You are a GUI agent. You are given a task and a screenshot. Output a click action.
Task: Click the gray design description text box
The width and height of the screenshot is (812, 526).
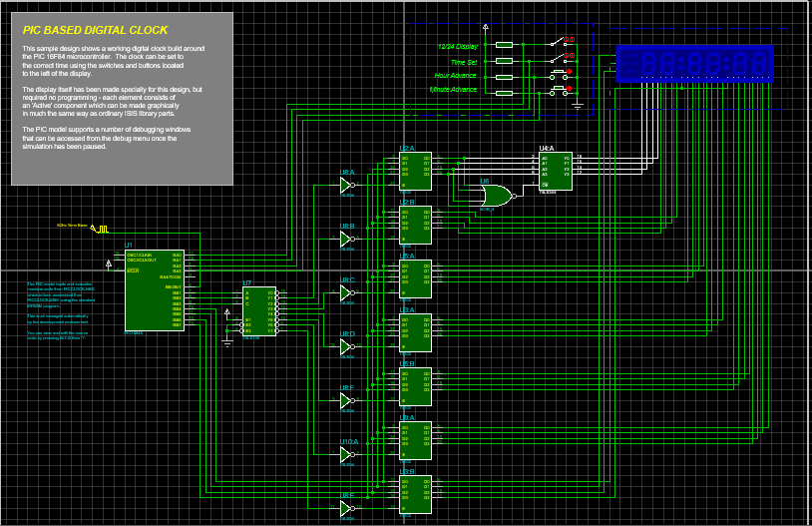[122, 110]
